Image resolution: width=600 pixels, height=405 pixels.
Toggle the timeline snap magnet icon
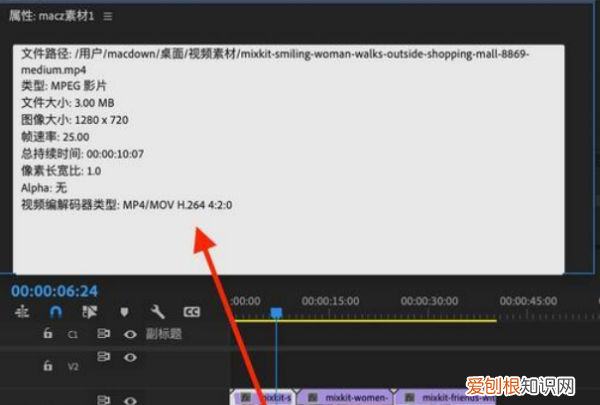coord(56,312)
